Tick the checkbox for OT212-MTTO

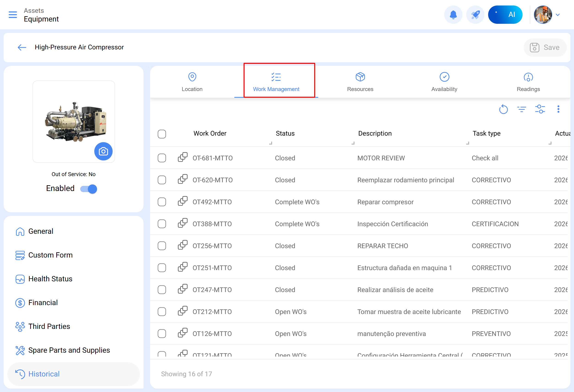(x=162, y=311)
